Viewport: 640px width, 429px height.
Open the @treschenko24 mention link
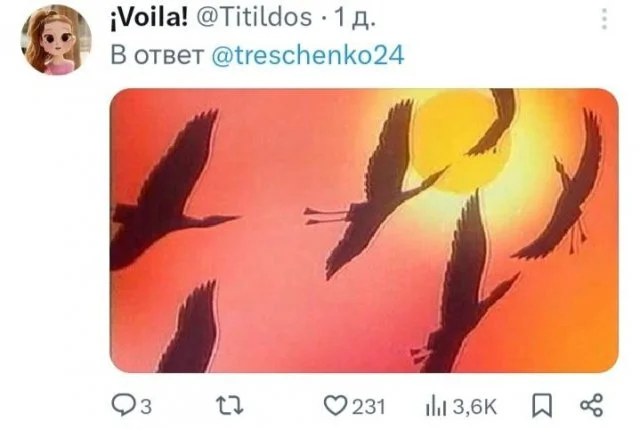(x=308, y=55)
